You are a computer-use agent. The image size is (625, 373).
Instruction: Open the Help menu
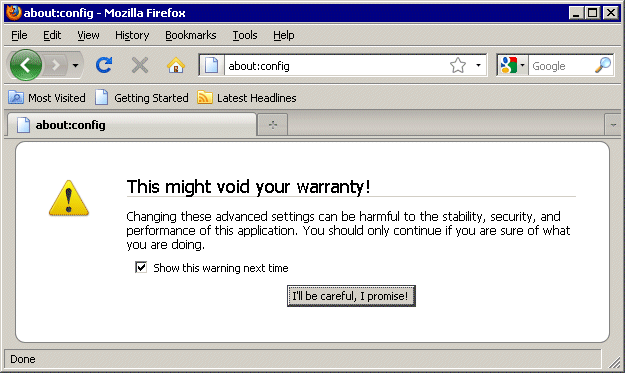[x=283, y=35]
